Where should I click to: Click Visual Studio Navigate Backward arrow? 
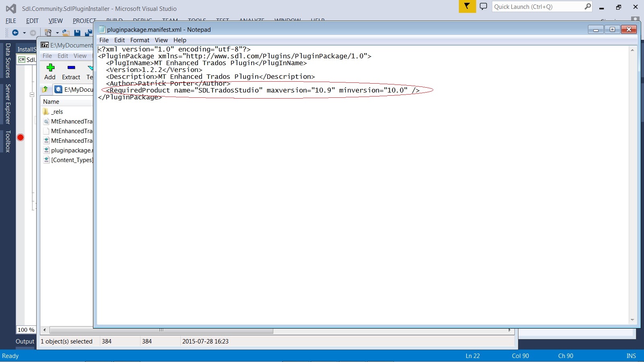(15, 33)
